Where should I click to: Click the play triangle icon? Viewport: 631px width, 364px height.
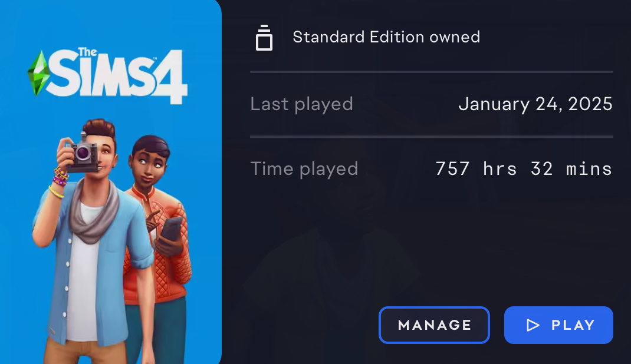tap(533, 325)
